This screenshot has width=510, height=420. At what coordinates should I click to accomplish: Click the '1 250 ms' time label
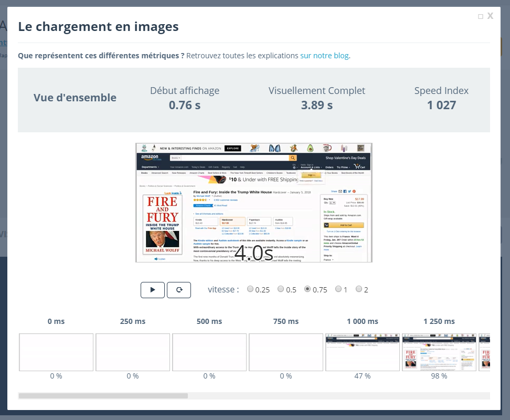click(x=439, y=321)
